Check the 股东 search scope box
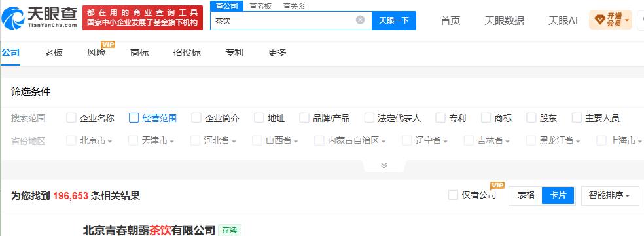Viewport: 644px width, 236px height. click(531, 118)
